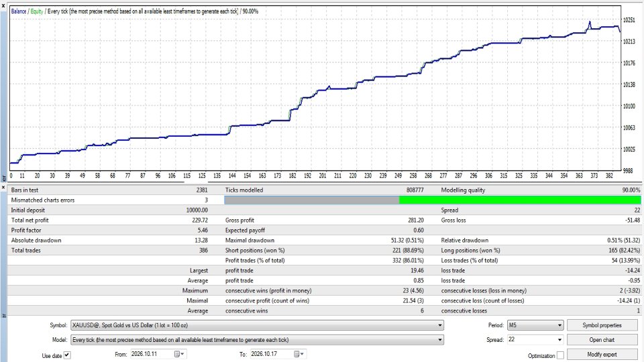
Task: Select the Relative drawdown value 0.51% (51.32)
Action: point(623,240)
